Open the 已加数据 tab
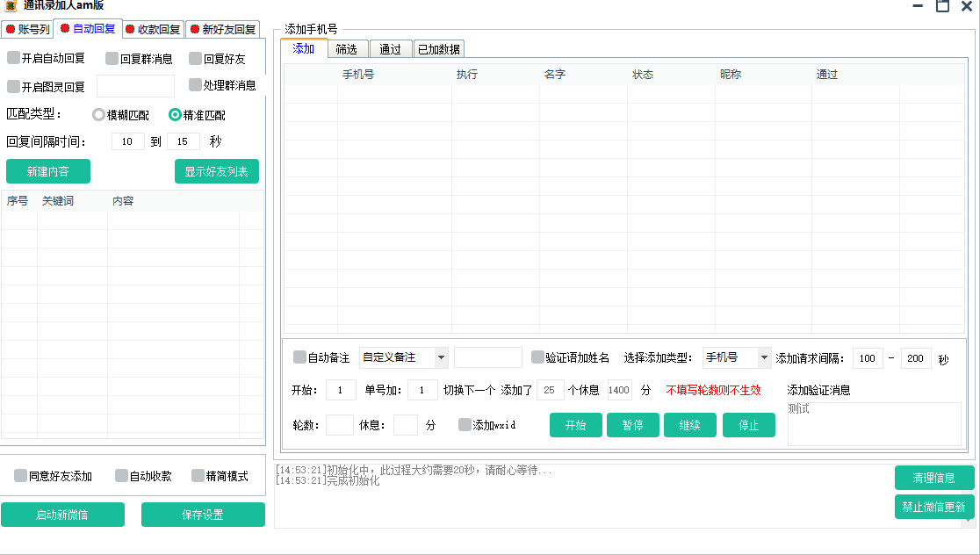 tap(439, 49)
